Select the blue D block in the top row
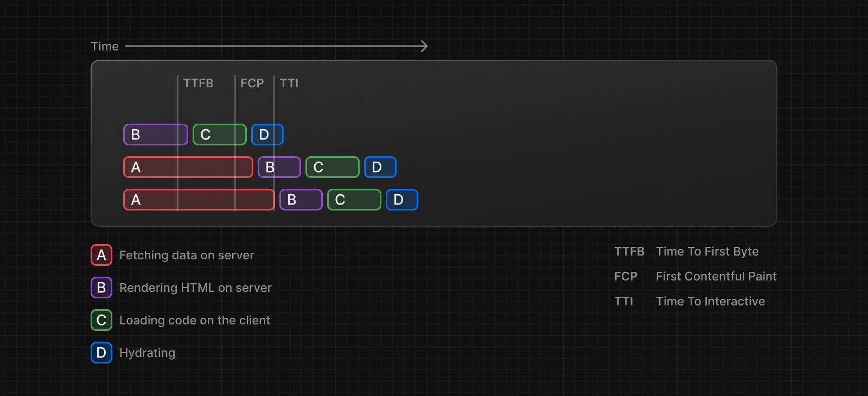The image size is (868, 396). tap(267, 135)
